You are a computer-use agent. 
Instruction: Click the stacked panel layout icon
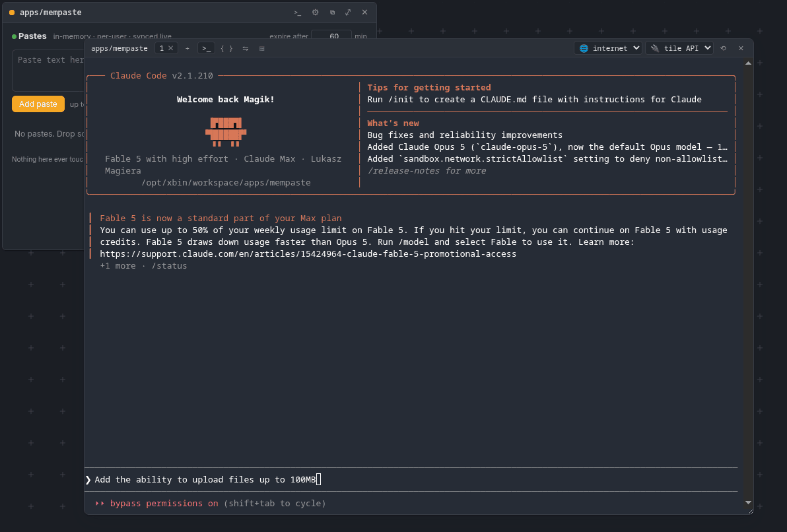262,48
